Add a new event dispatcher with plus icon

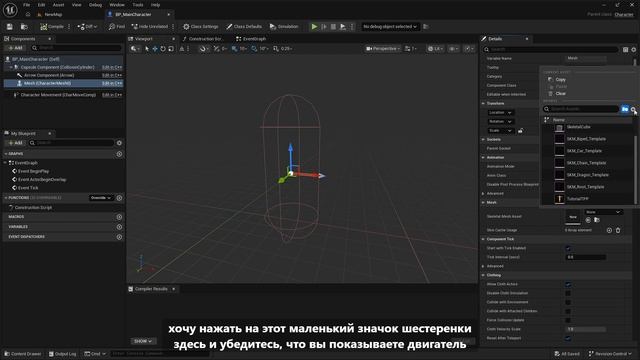pos(119,237)
